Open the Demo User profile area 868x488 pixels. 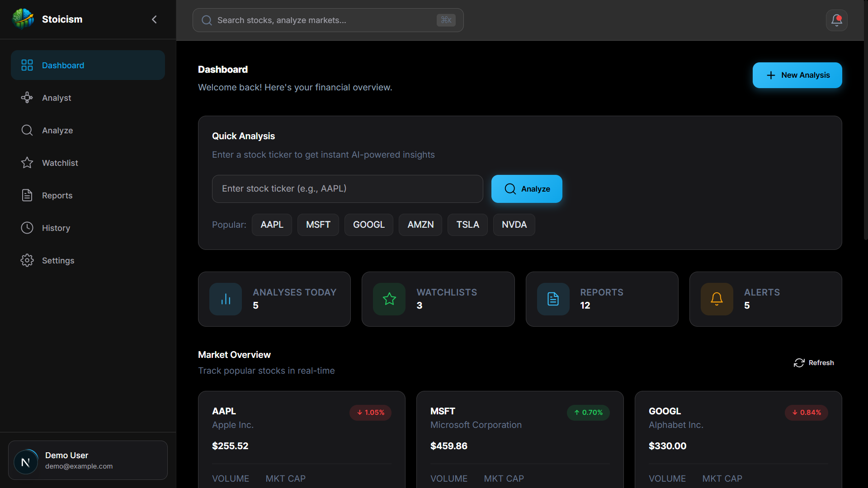click(88, 460)
